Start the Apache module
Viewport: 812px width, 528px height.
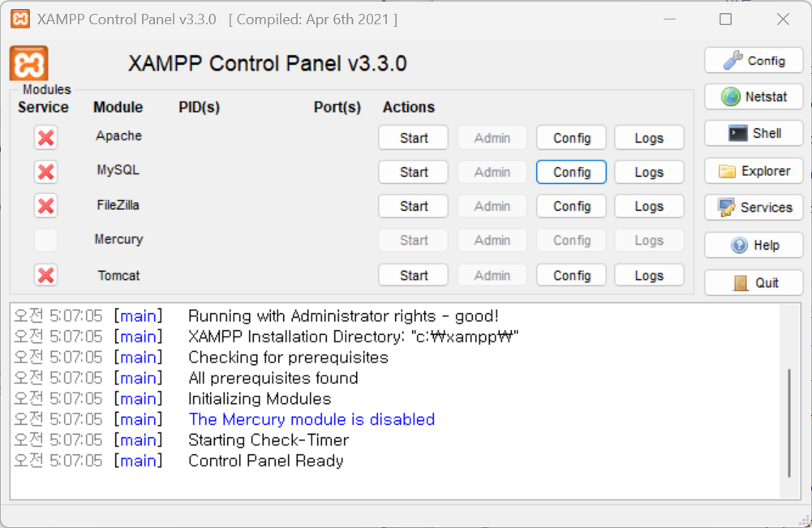(x=413, y=138)
